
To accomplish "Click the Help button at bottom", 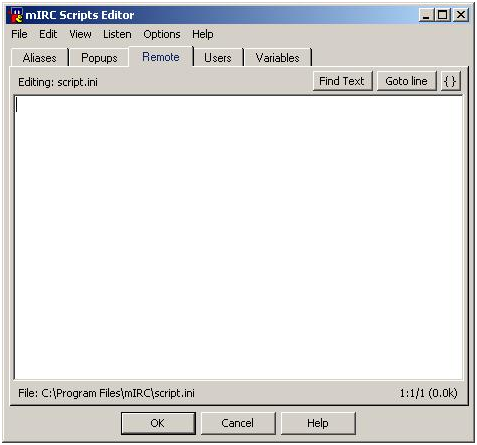I will pyautogui.click(x=318, y=423).
